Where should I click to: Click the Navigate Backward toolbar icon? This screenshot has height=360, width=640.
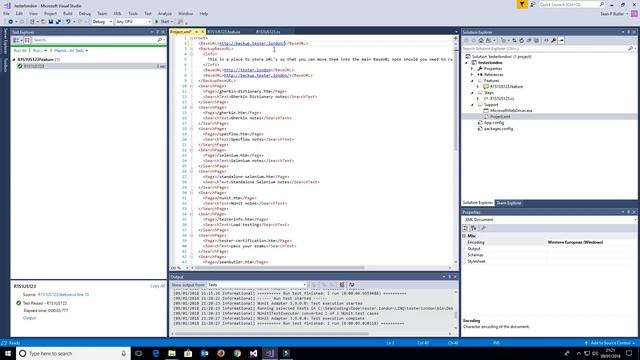tap(10, 22)
